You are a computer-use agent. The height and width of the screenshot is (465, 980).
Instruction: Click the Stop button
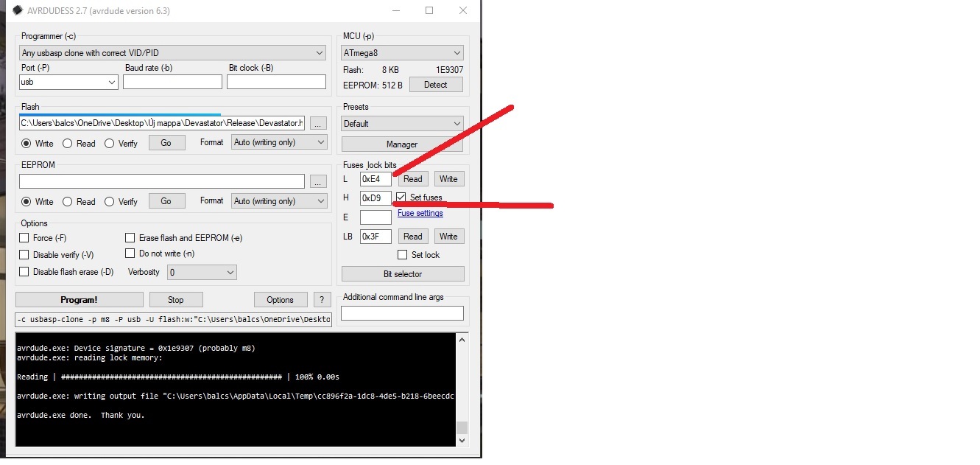click(x=176, y=300)
